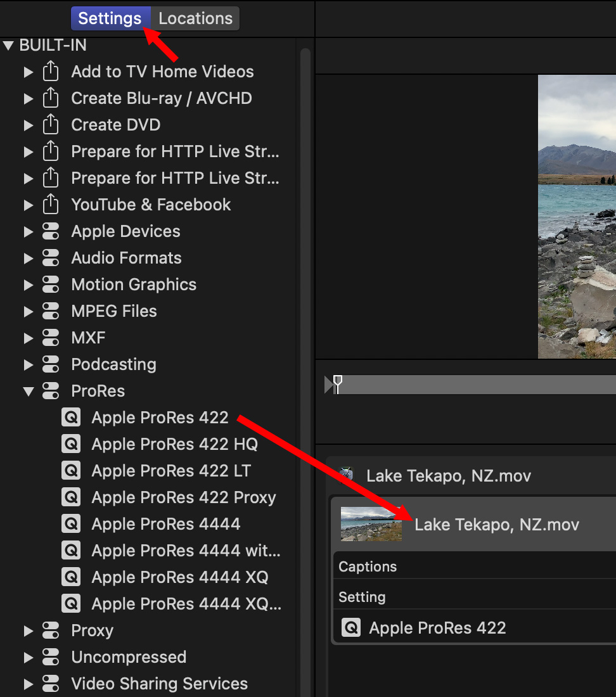Click the QuickTime icon in the Setting row
Image resolution: width=616 pixels, height=697 pixels.
pos(351,628)
